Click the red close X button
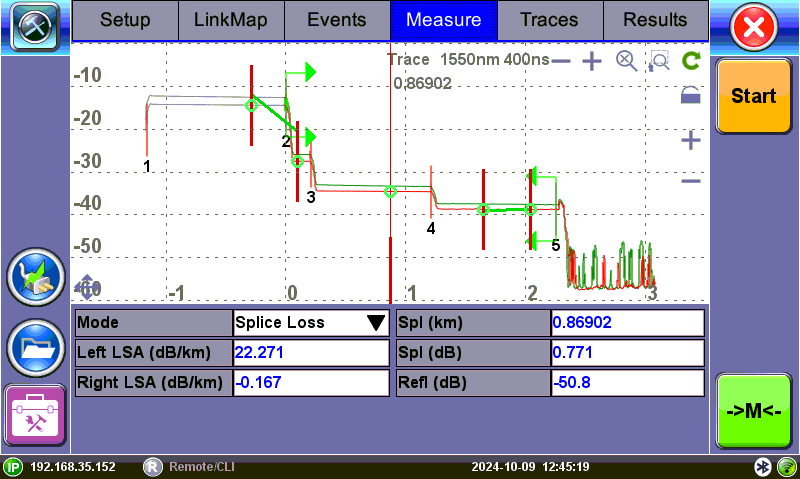Screen dimensions: 800x479 (755, 28)
